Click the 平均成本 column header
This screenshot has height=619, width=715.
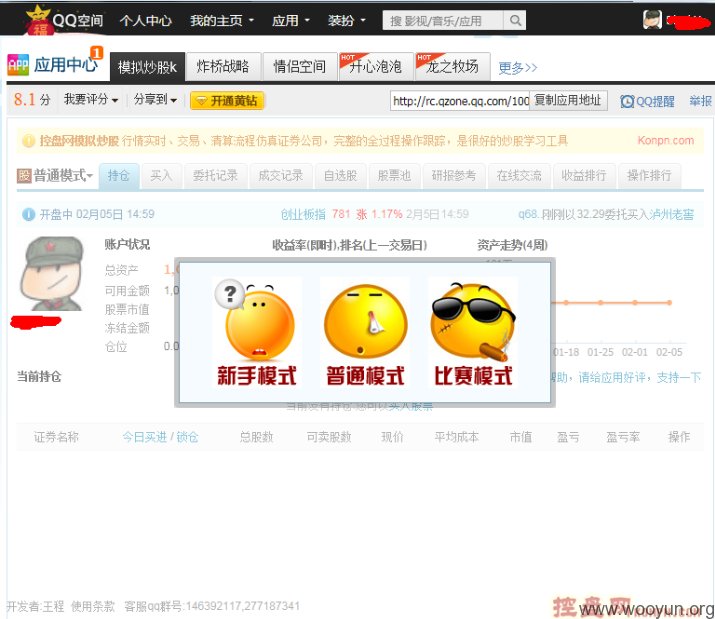(456, 437)
